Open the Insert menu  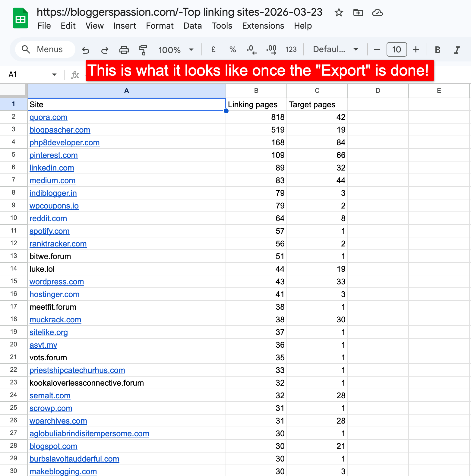click(125, 26)
